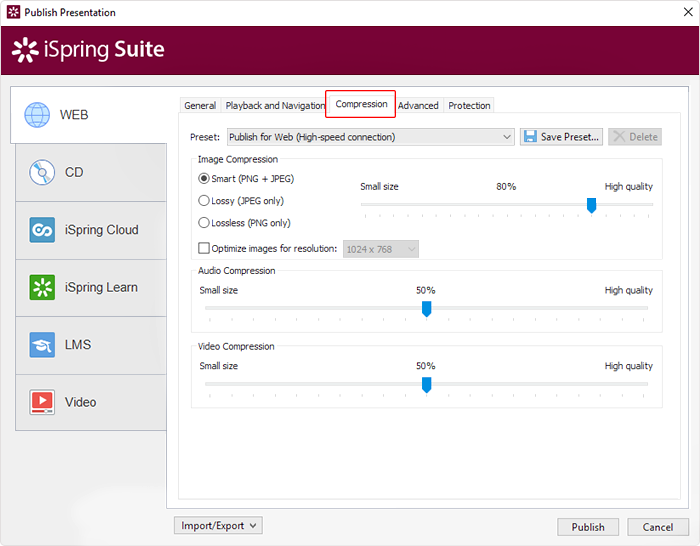
Task: Click the iSpring Suite logo in the banner
Action: click(x=88, y=50)
